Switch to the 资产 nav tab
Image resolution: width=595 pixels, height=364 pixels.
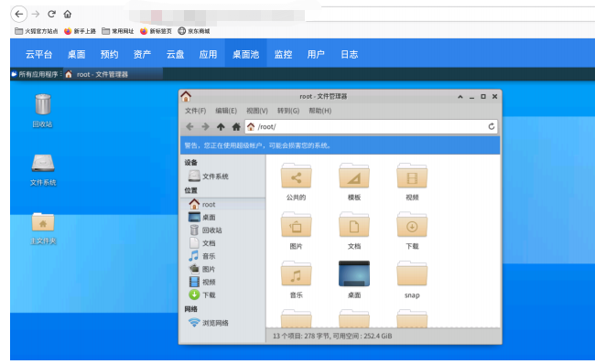(x=142, y=54)
